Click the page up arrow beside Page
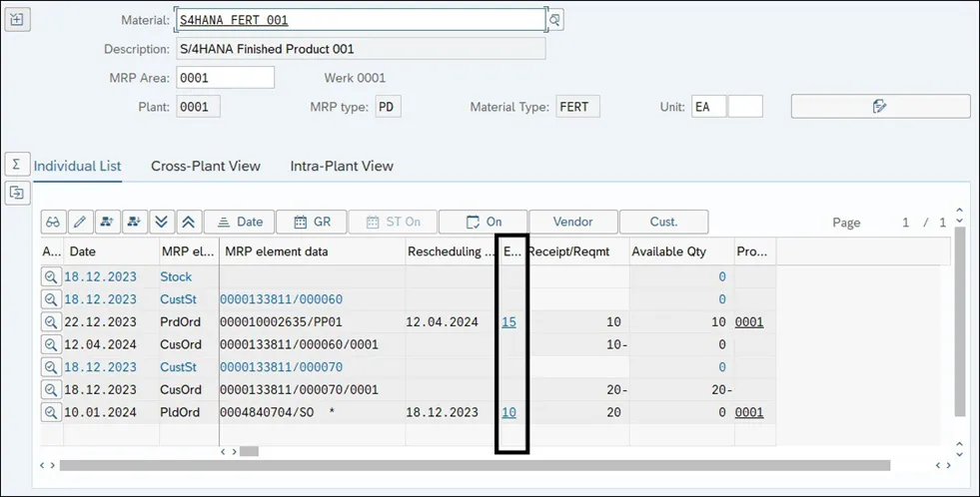980x497 pixels. tap(959, 211)
